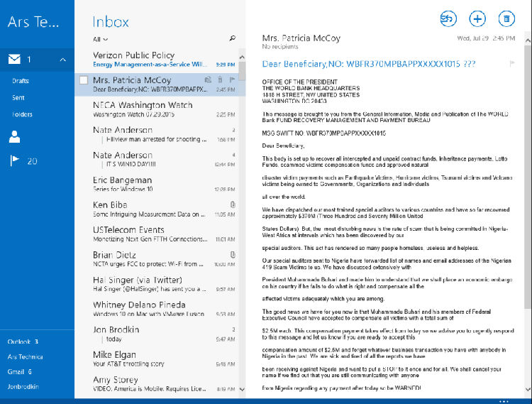Trash the Patricia McCoy message from list
The height and width of the screenshot is (404, 532).
[x=221, y=80]
